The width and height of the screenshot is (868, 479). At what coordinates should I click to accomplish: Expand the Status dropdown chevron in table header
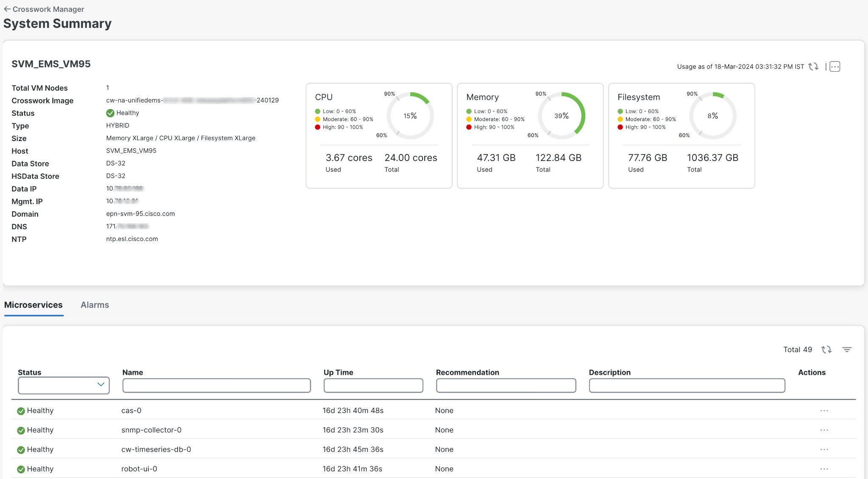(101, 385)
